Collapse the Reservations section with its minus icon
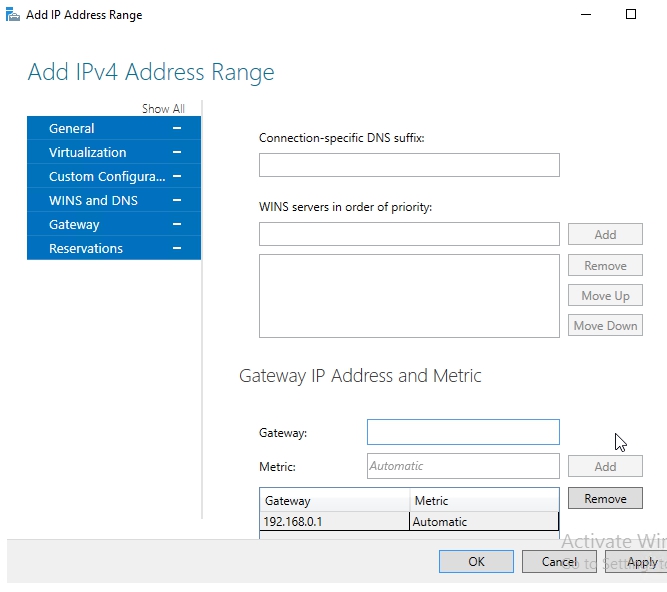 point(177,248)
